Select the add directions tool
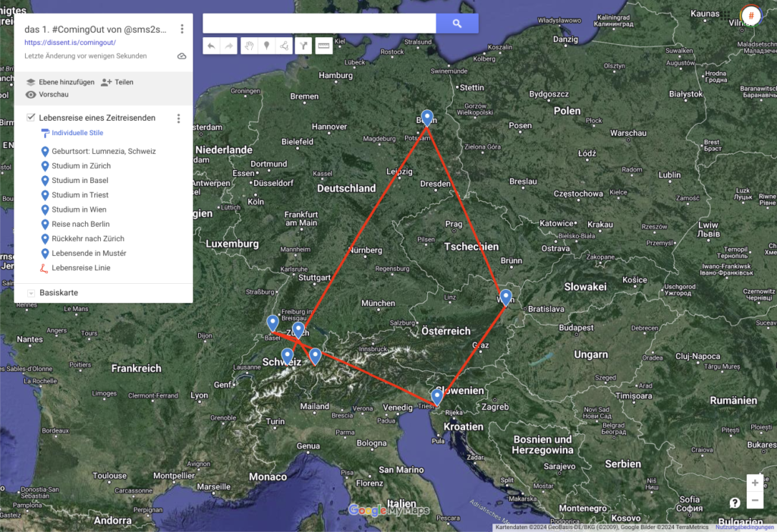 (x=304, y=46)
